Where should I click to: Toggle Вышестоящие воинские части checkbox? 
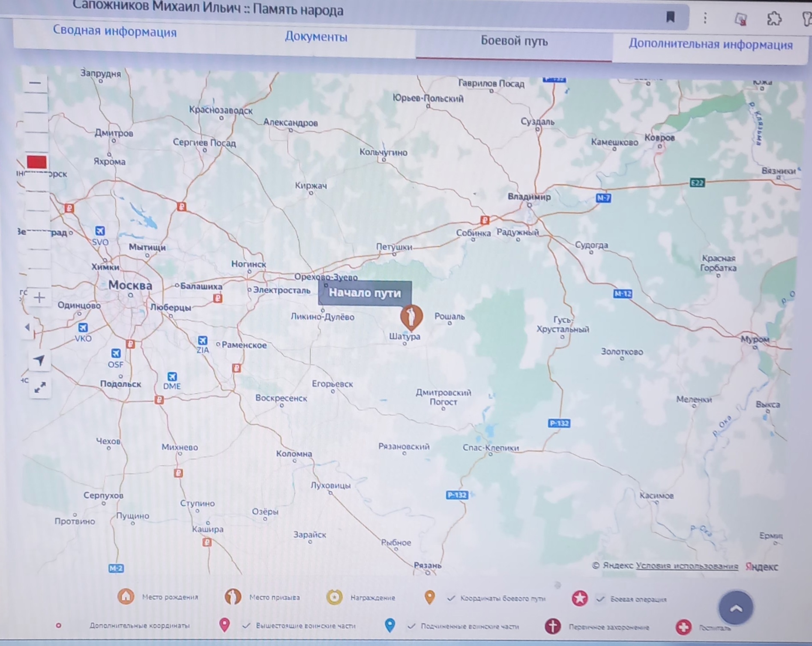click(x=246, y=626)
